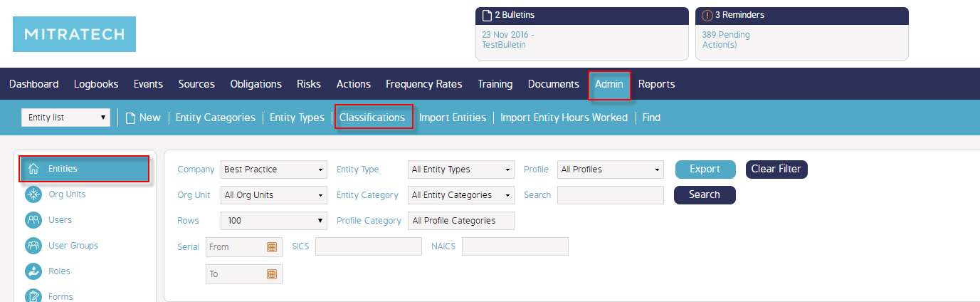Open User Groups in the sidebar
This screenshot has width=980, height=302.
tap(73, 246)
